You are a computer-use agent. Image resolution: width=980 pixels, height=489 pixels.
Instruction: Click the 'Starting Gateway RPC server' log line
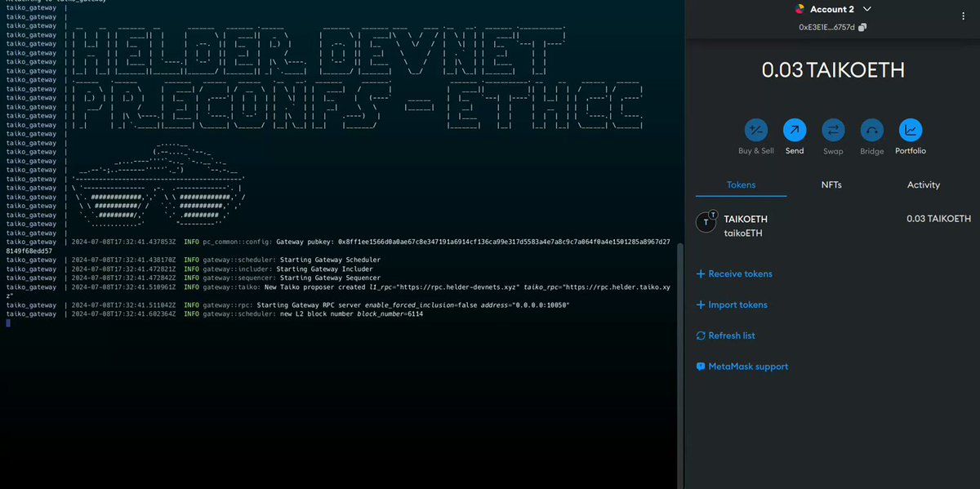pyautogui.click(x=287, y=305)
